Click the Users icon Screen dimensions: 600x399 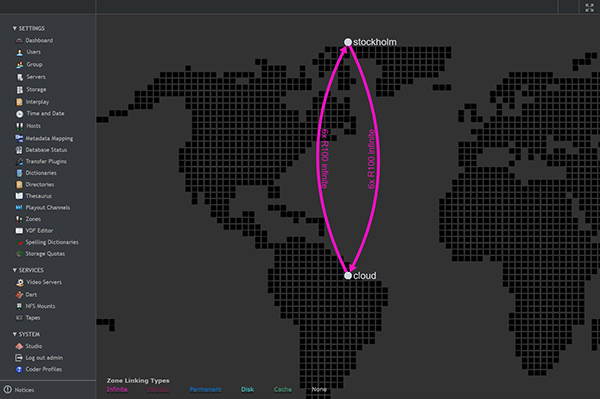point(20,52)
